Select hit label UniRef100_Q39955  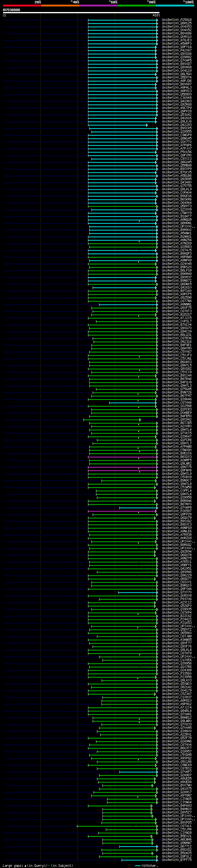click(177, 132)
